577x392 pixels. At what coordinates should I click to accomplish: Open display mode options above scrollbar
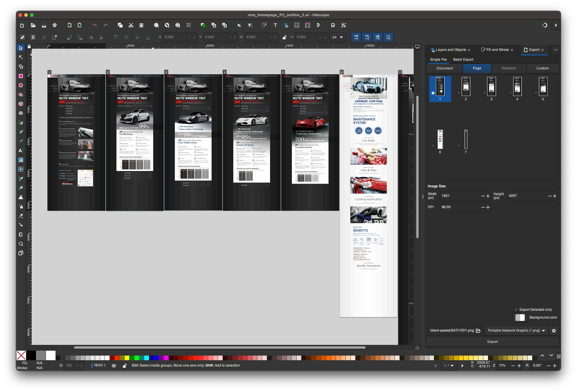(x=417, y=47)
